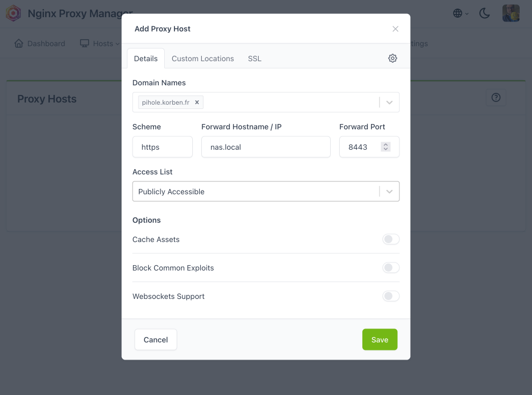Image resolution: width=532 pixels, height=395 pixels.
Task: Open the help question mark icon
Action: (496, 97)
